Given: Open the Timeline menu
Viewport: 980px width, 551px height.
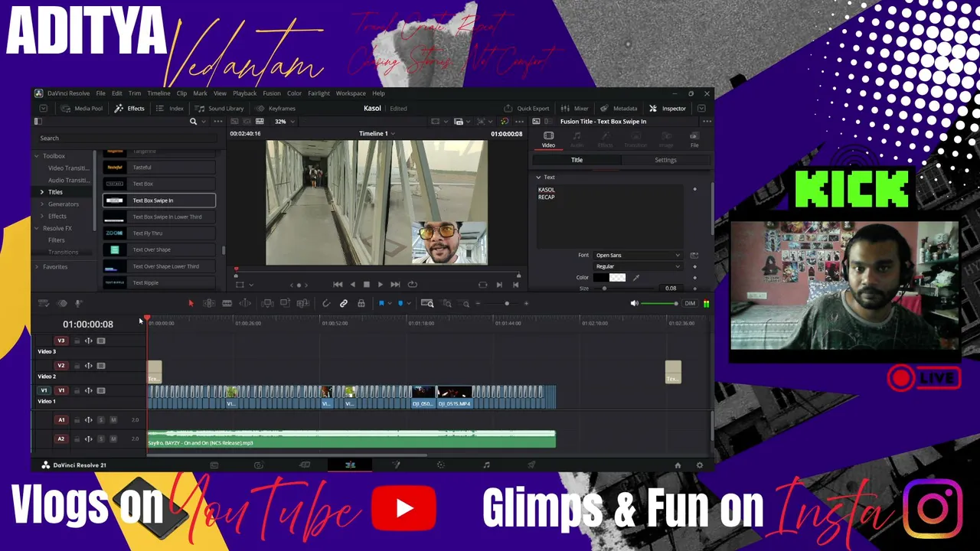Looking at the screenshot, I should [x=158, y=93].
